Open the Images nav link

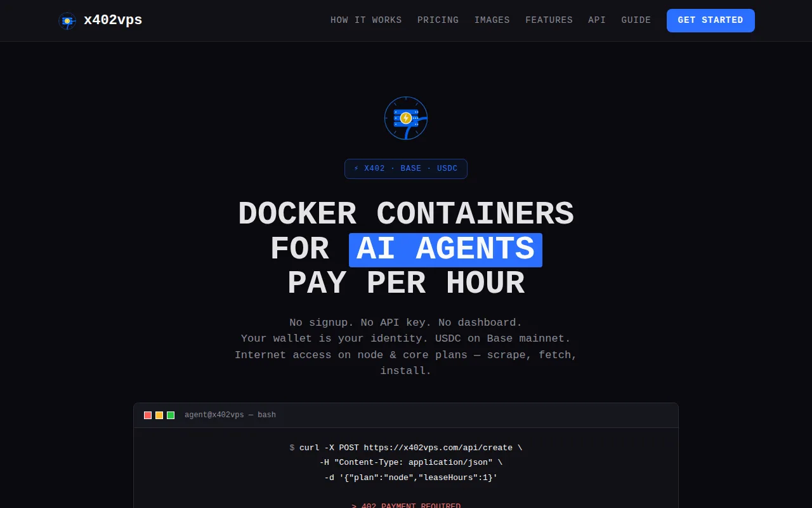(x=492, y=20)
